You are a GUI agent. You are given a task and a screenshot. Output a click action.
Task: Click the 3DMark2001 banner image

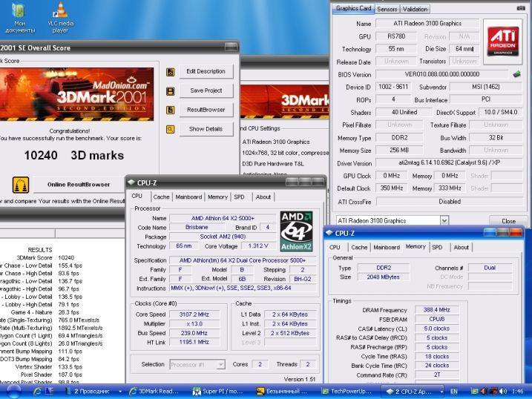76,94
